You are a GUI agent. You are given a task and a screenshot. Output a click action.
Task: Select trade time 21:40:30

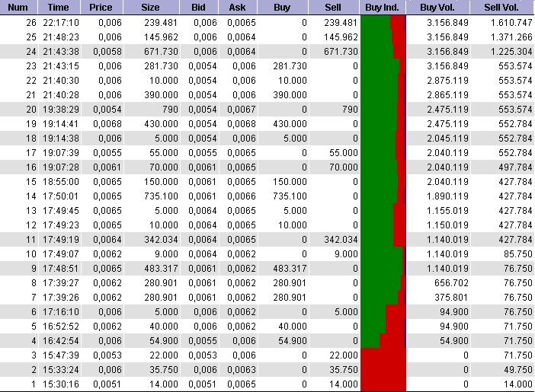pos(61,81)
